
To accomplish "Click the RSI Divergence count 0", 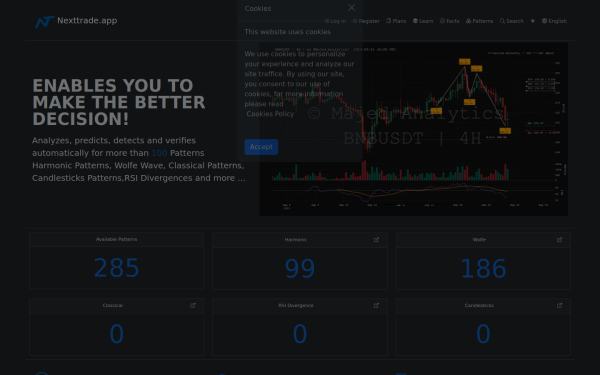I will click(300, 334).
